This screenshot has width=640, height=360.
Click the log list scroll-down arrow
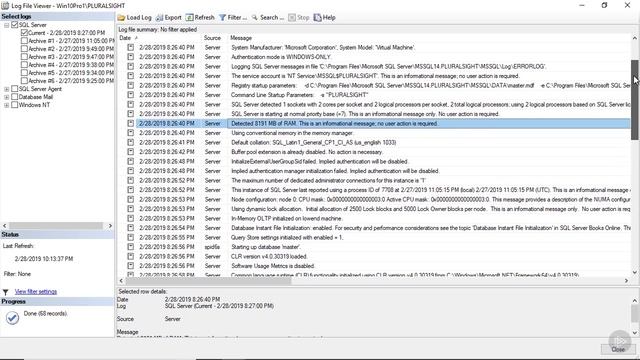(635, 272)
